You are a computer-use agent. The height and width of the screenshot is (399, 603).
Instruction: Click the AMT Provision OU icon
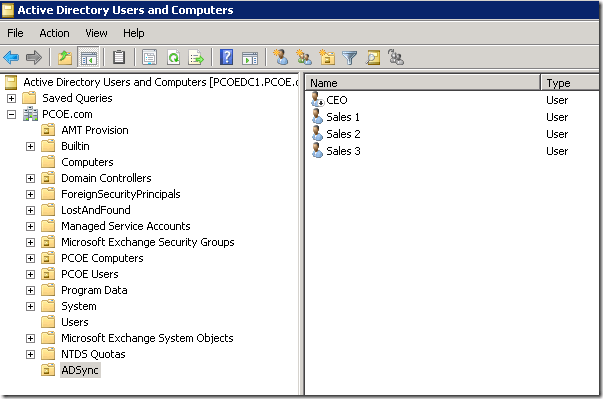[48, 130]
